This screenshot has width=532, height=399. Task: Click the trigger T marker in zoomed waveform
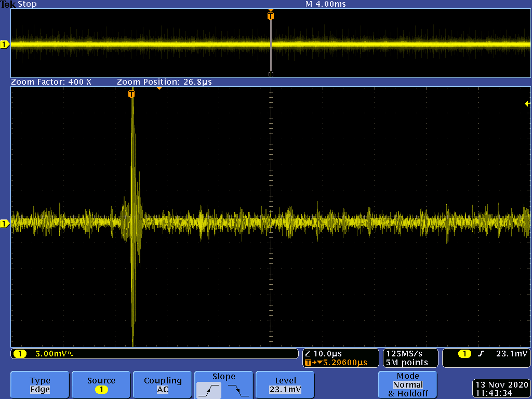tap(131, 94)
